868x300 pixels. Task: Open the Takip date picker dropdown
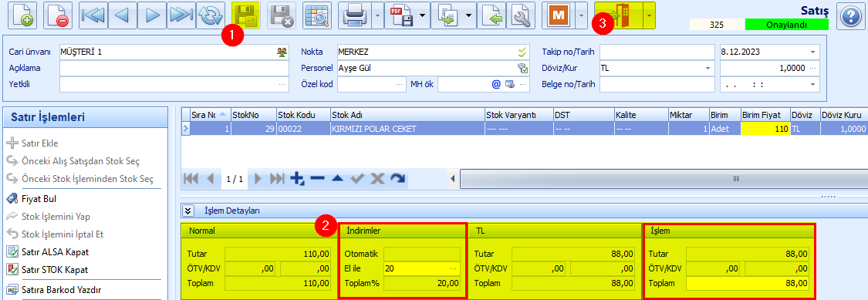pyautogui.click(x=812, y=52)
